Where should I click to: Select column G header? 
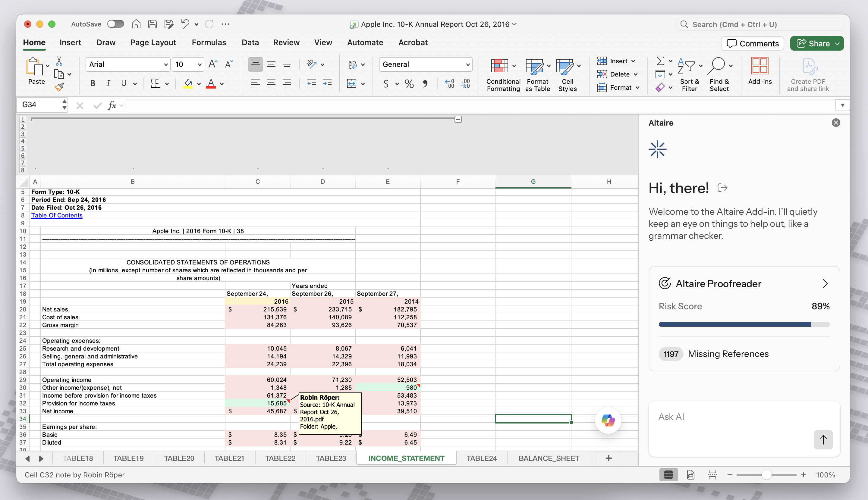(x=533, y=182)
